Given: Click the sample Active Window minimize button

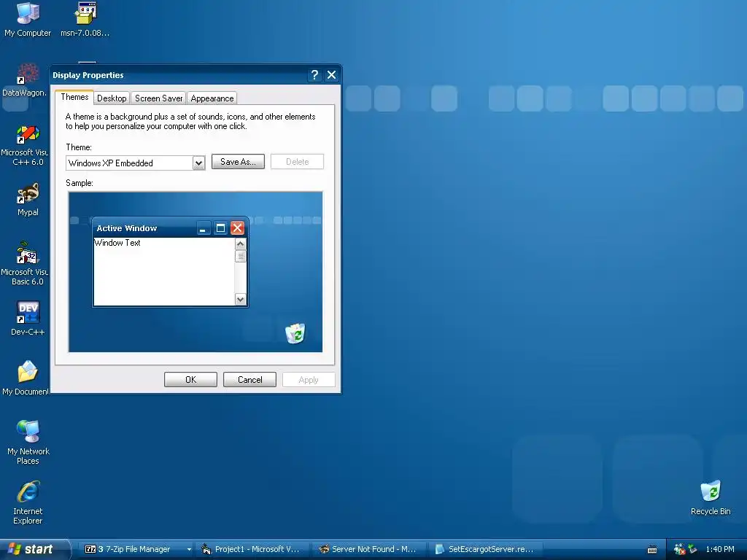Looking at the screenshot, I should coord(203,228).
